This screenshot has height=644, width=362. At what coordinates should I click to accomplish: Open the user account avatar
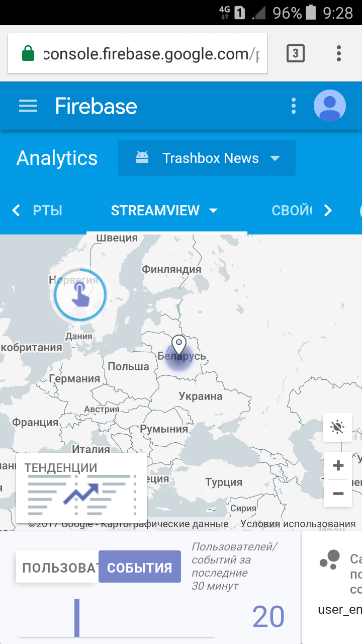pos(330,106)
